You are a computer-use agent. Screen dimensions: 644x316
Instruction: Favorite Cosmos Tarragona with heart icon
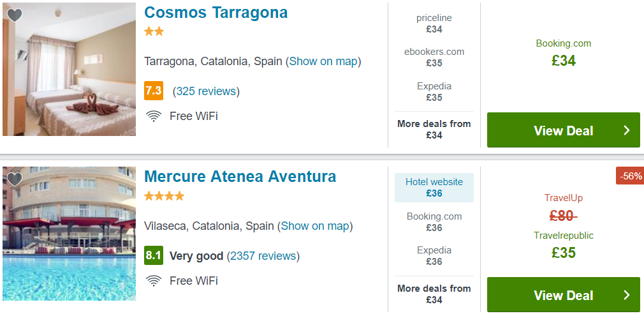[x=15, y=15]
